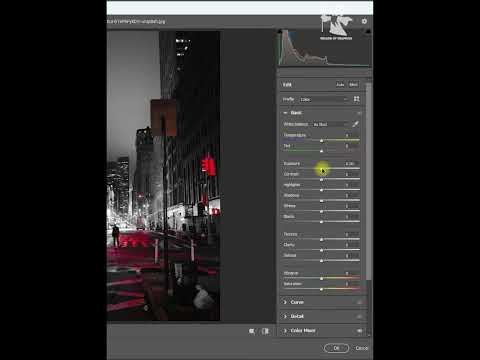This screenshot has width=480, height=360.
Task: Open the Profile dropdown
Action: tap(324, 99)
